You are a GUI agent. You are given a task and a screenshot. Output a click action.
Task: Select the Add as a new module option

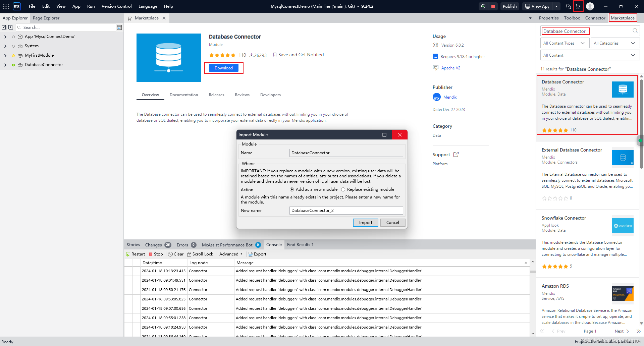click(x=291, y=189)
